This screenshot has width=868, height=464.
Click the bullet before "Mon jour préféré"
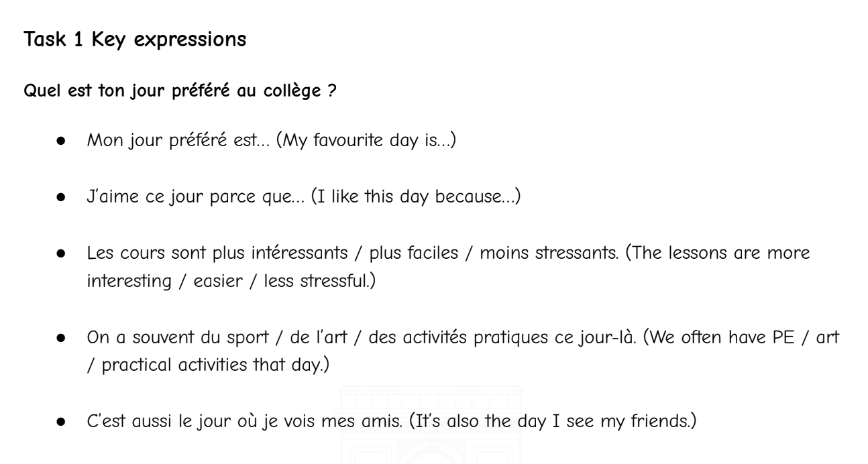[61, 143]
